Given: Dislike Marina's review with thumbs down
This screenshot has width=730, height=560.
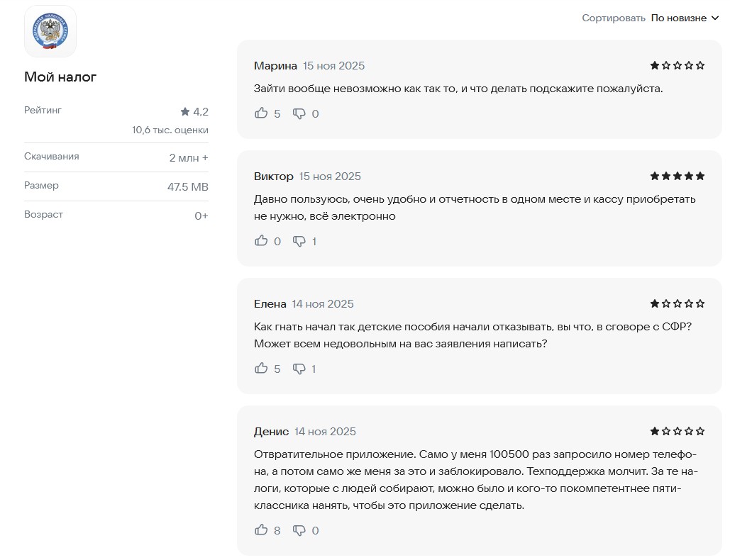Looking at the screenshot, I should coord(299,113).
